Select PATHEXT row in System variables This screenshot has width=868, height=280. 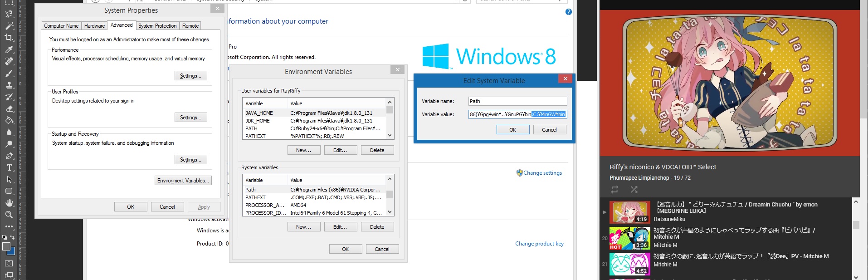coord(314,197)
